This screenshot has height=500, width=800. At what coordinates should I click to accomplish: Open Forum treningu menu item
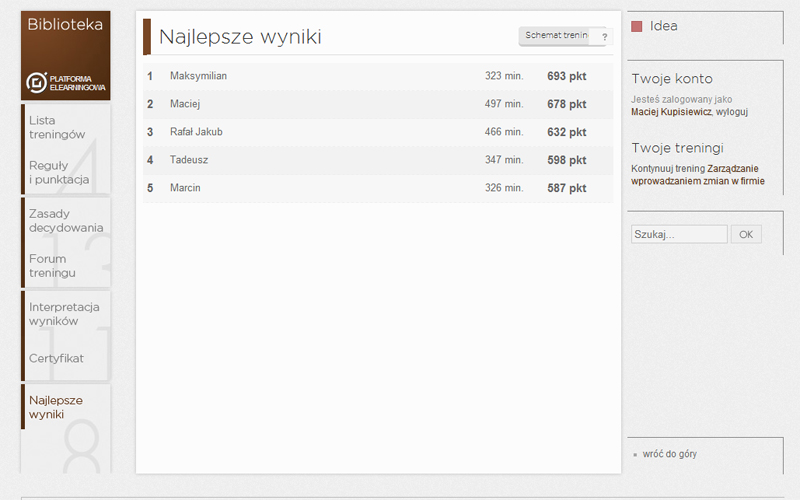52,266
